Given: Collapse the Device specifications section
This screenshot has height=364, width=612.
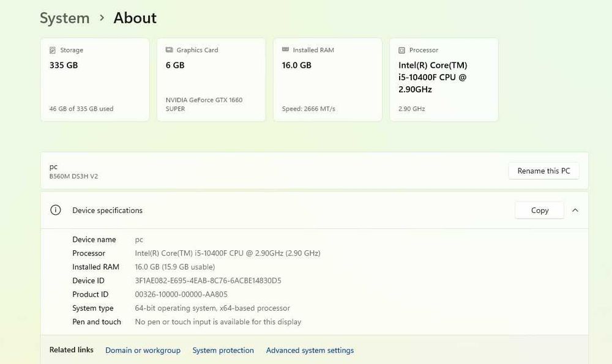Looking at the screenshot, I should pos(575,210).
